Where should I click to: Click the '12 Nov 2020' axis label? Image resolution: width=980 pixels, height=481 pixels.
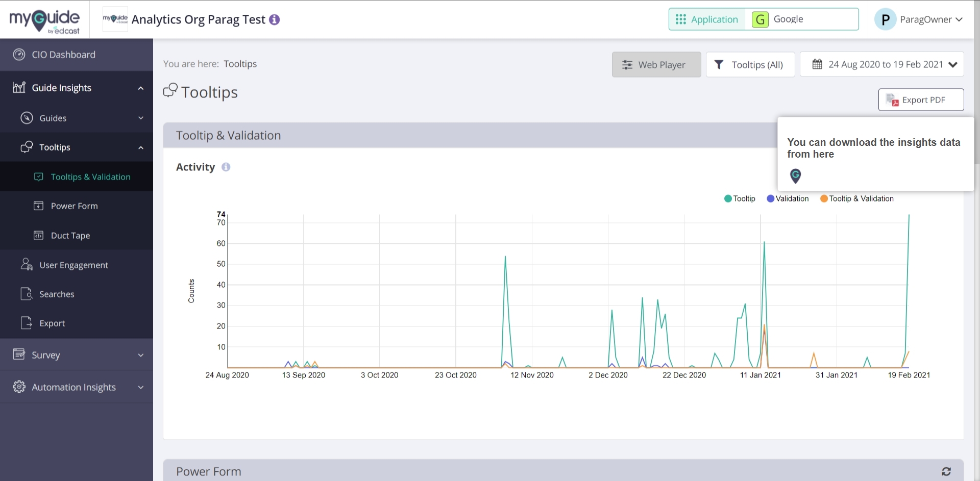click(532, 375)
